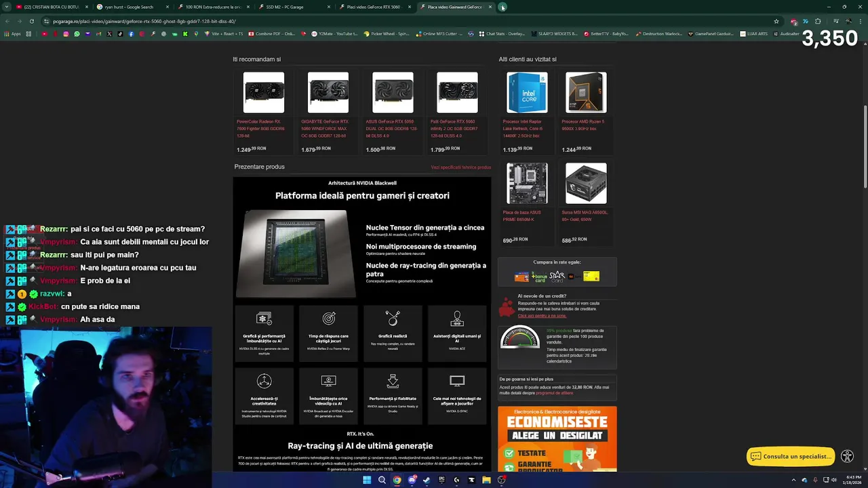Bookmark this page with the star icon
The width and height of the screenshot is (868, 488).
(x=776, y=21)
